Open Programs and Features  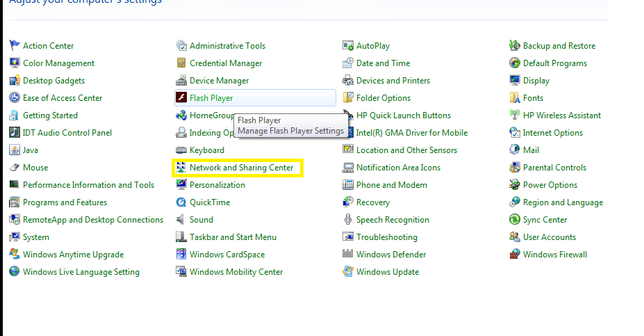point(65,202)
